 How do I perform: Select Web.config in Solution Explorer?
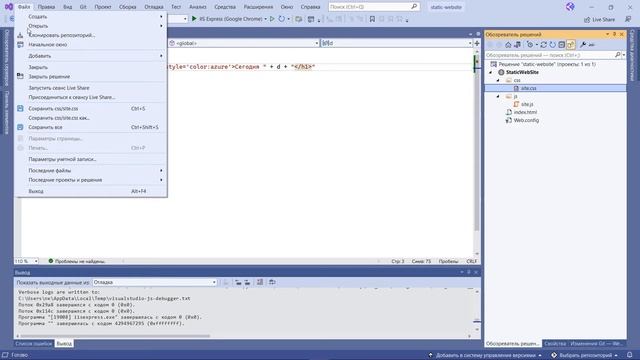526,120
